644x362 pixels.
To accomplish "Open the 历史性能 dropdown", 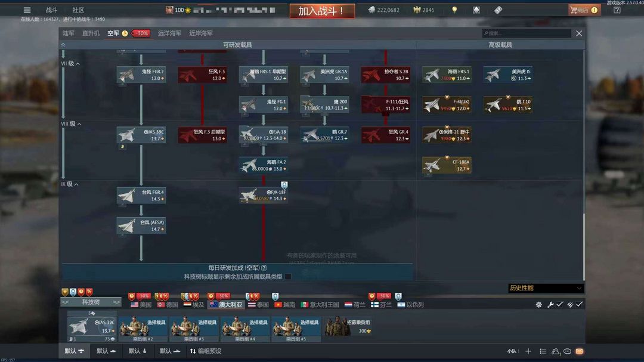I will point(546,288).
